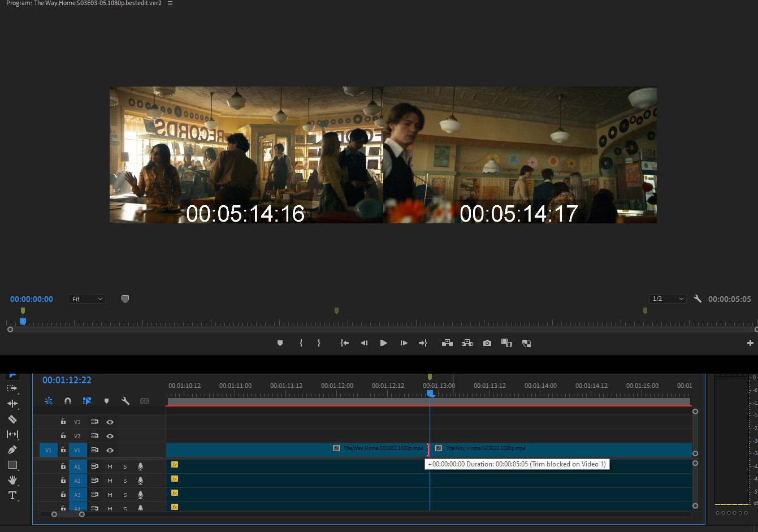Toggle track lock for V2
The image size is (758, 532).
(63, 436)
